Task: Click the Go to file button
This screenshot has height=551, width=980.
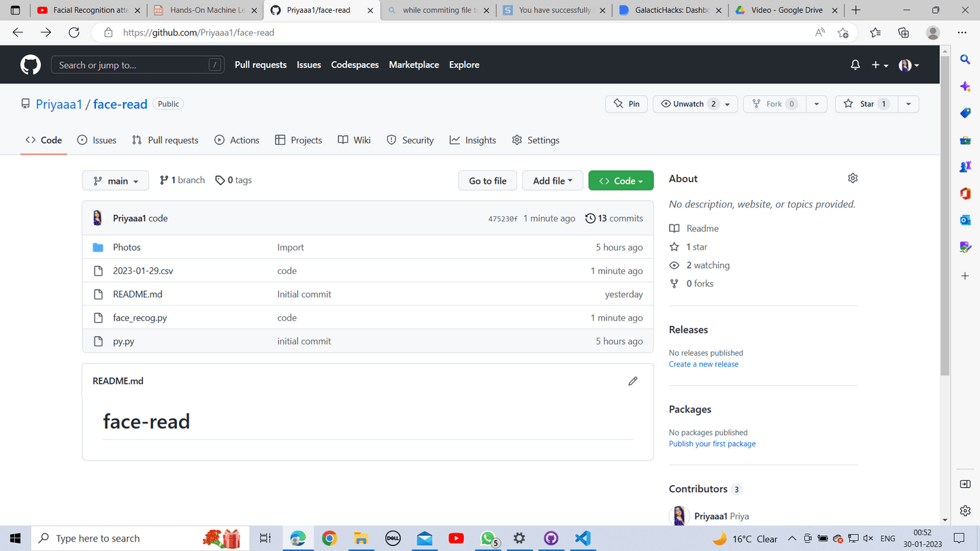Action: [488, 181]
